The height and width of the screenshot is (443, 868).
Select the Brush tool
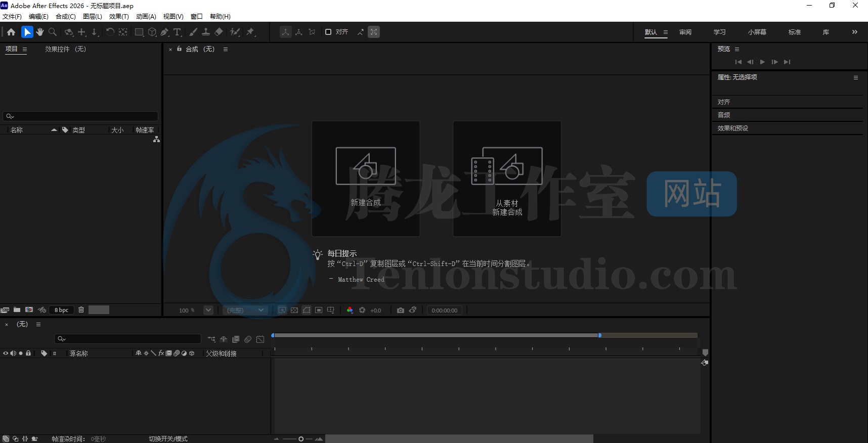tap(193, 32)
